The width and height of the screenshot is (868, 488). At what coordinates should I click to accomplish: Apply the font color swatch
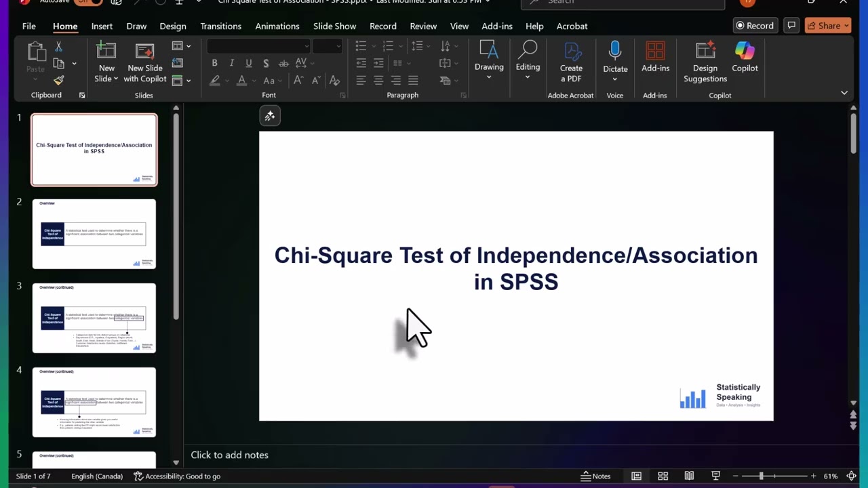(x=241, y=80)
